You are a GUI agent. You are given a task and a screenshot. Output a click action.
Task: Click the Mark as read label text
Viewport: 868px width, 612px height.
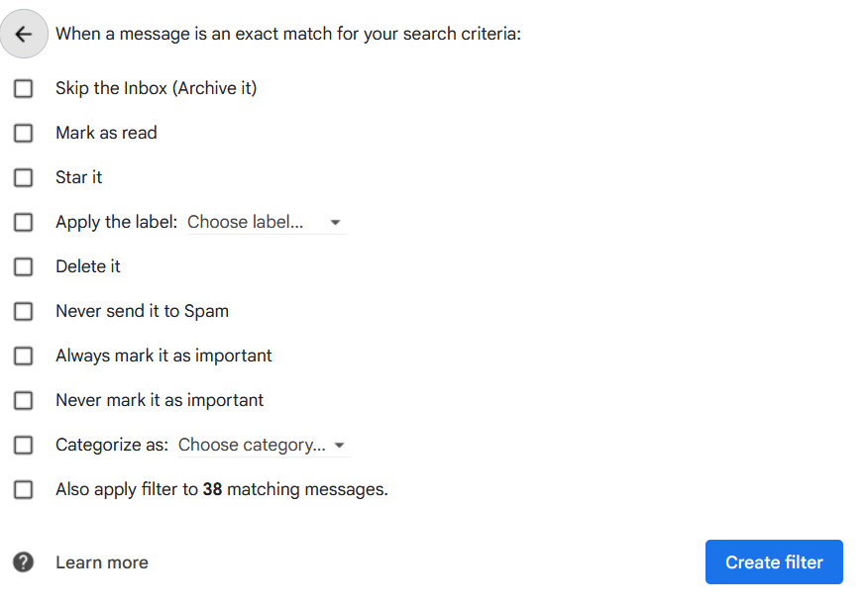[x=106, y=133]
